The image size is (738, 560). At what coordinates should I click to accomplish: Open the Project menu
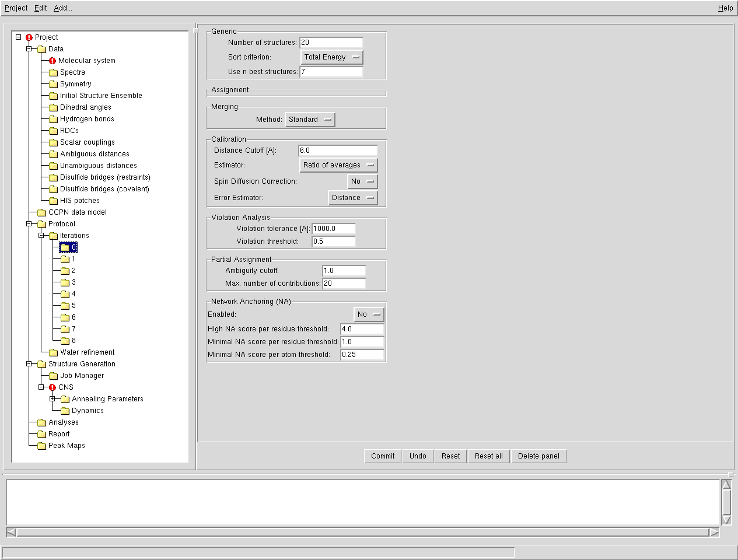pyautogui.click(x=16, y=8)
